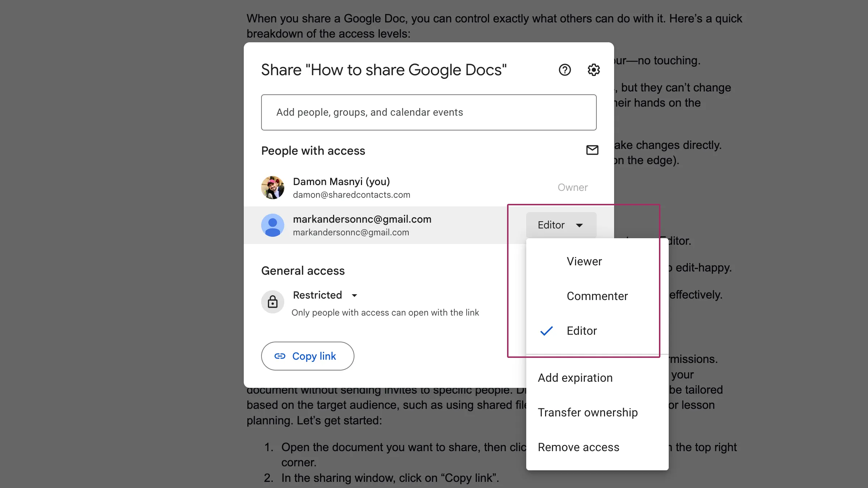Viewport: 868px width, 488px height.
Task: Open the share dialog help icon
Action: pyautogui.click(x=565, y=70)
